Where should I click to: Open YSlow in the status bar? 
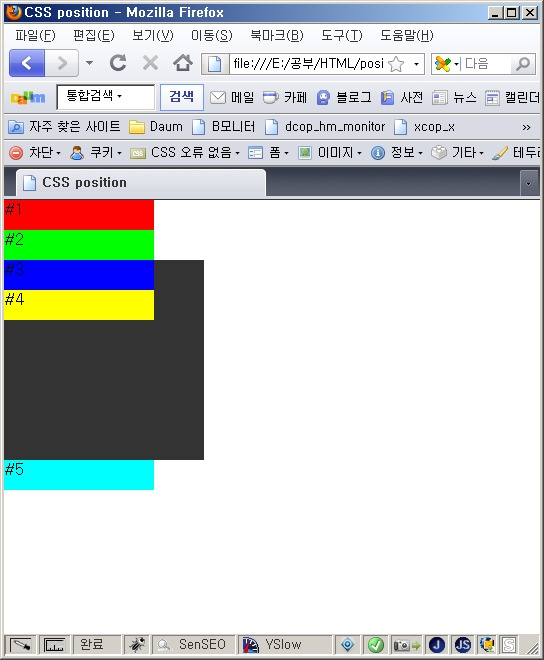285,644
